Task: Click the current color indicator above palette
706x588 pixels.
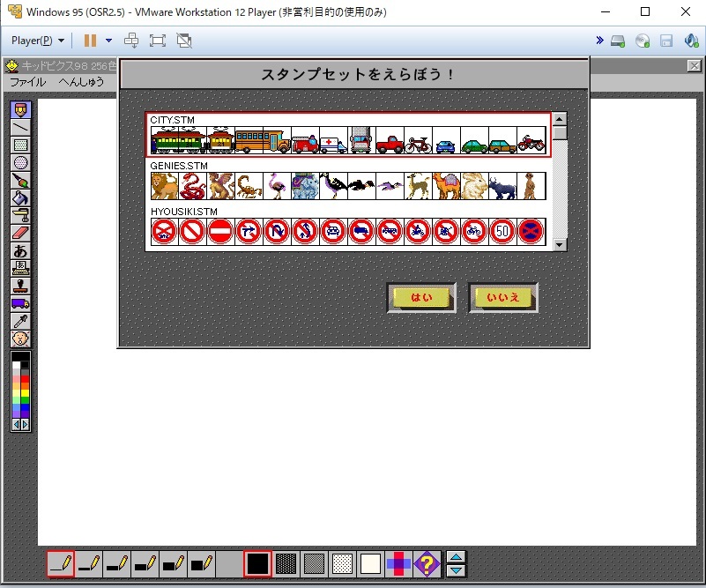Action: tap(20, 356)
